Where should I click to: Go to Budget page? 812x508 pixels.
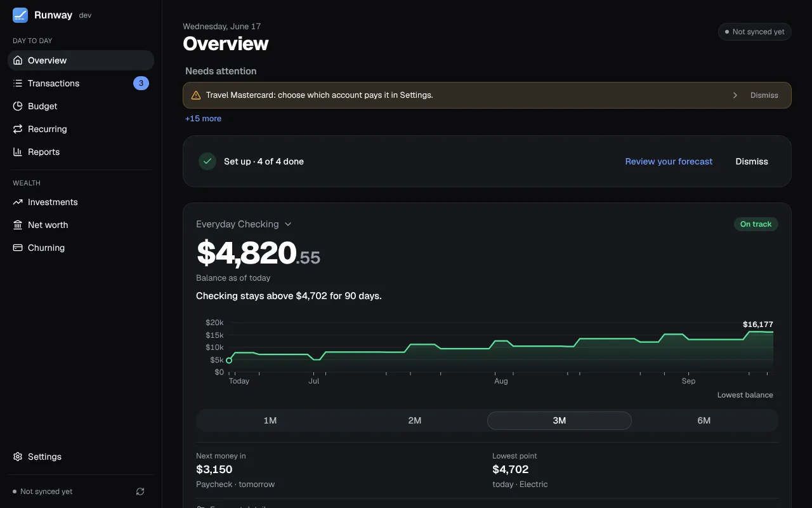81,106
